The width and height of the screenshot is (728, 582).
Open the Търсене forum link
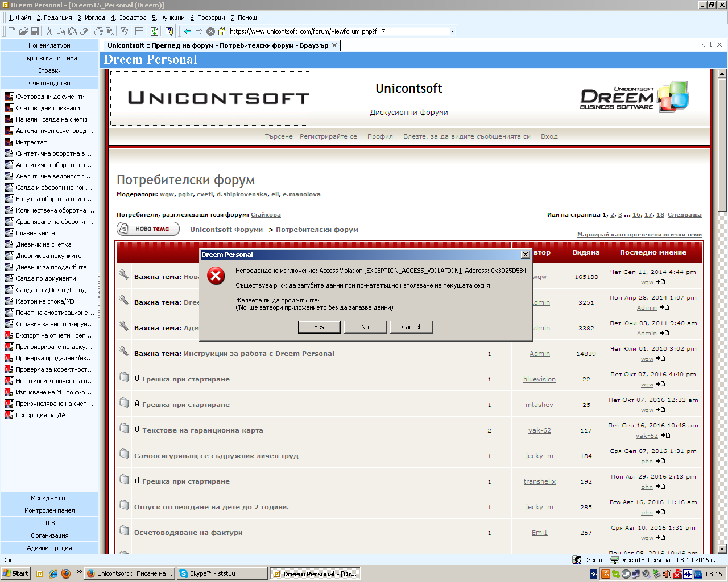(x=279, y=136)
